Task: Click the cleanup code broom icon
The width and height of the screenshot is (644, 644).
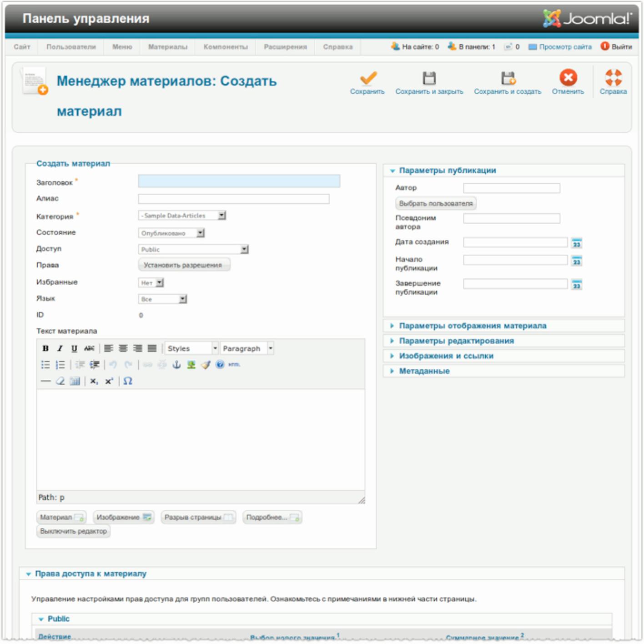Action: (206, 365)
